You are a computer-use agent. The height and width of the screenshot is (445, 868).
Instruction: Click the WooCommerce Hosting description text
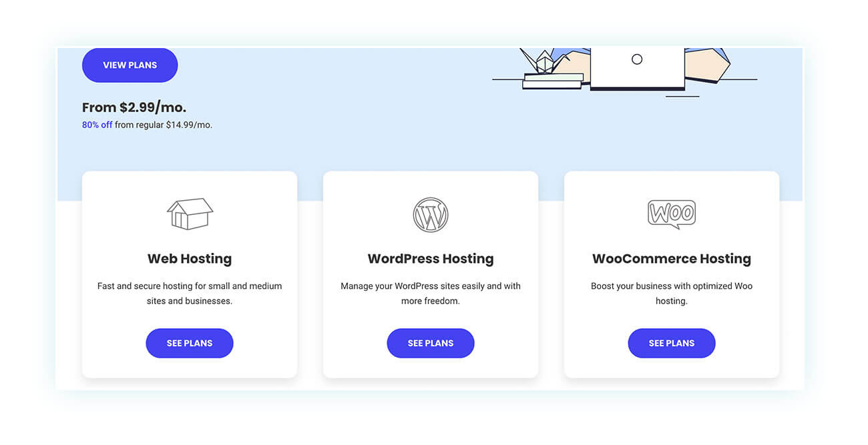(x=672, y=294)
